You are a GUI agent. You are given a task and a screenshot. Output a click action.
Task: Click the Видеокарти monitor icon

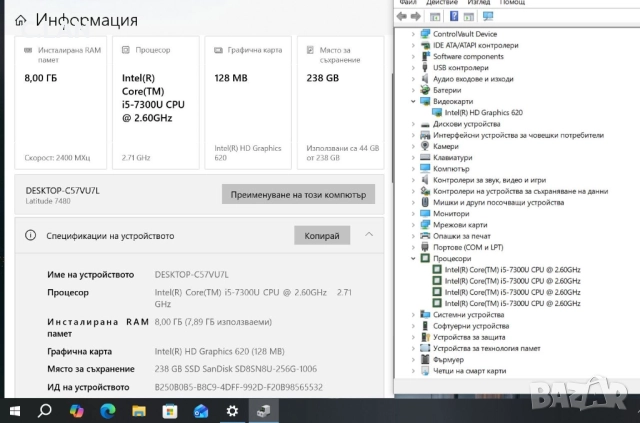tap(425, 101)
